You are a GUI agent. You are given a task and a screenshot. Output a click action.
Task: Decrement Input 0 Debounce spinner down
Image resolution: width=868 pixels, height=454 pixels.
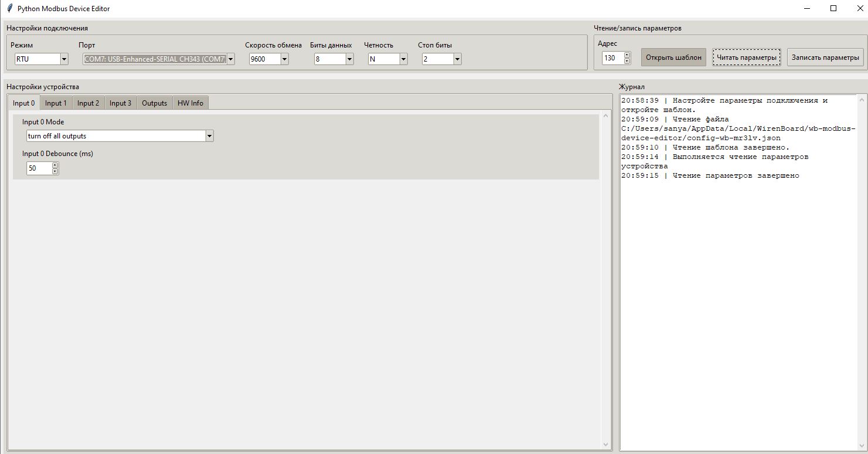[x=55, y=171]
